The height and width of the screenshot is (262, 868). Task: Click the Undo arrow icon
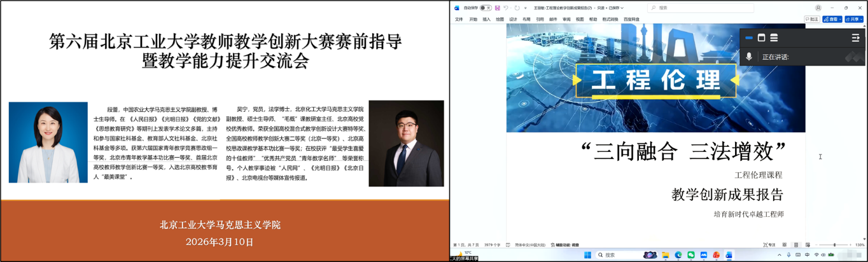pyautogui.click(x=506, y=8)
